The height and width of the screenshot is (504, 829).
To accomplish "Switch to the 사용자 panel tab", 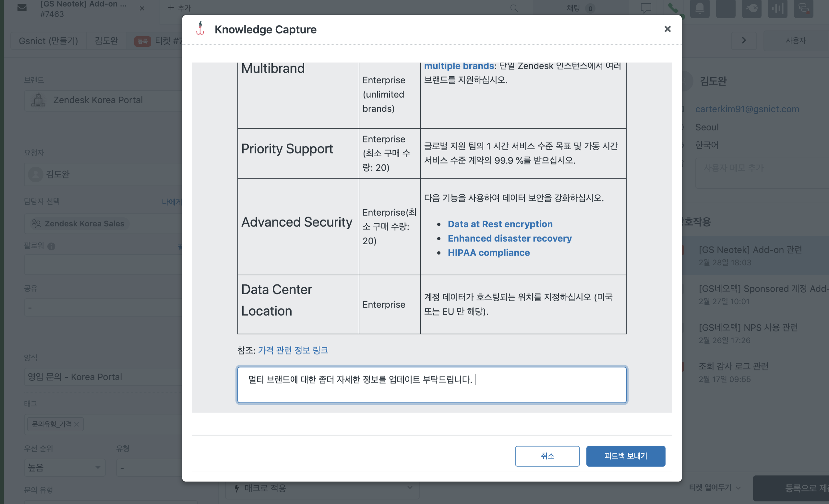I will (796, 41).
